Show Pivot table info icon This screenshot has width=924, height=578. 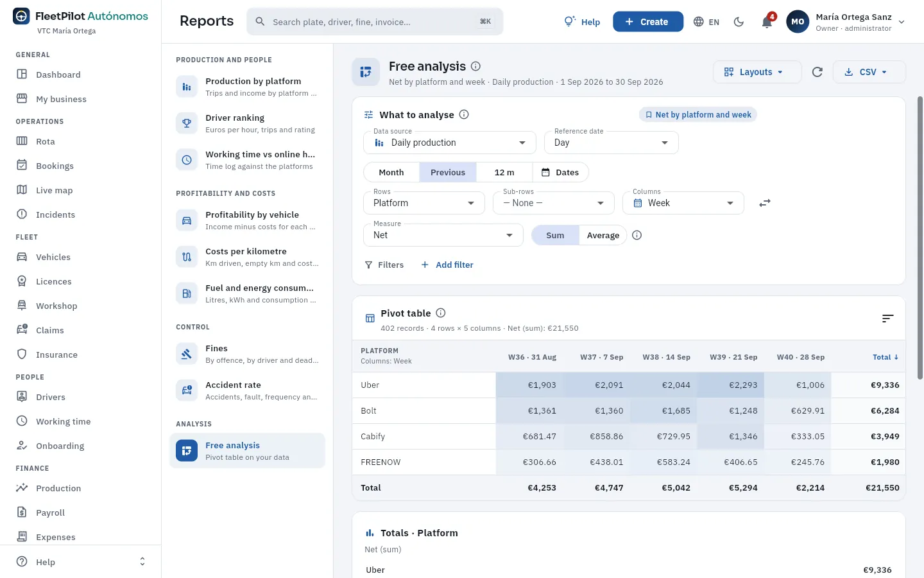pos(441,313)
